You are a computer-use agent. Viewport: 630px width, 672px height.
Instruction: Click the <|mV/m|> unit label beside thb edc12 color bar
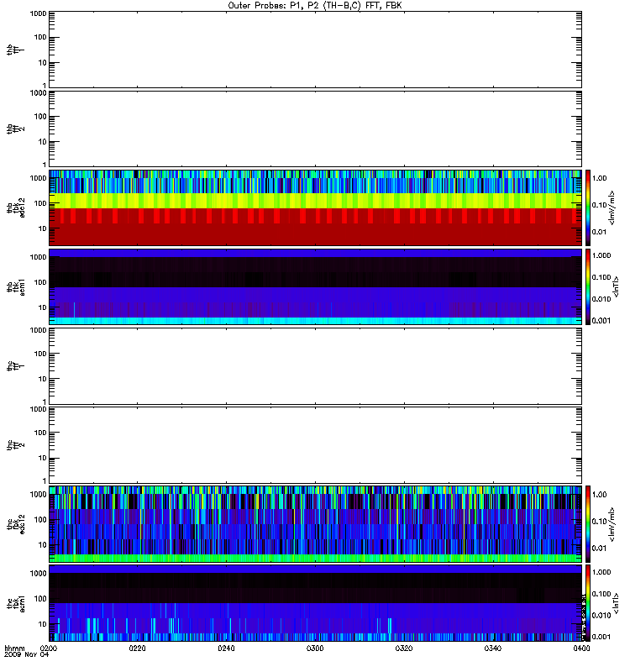612,207
